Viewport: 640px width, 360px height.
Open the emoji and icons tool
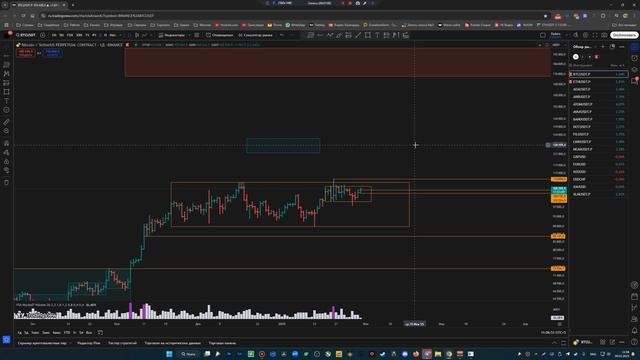pyautogui.click(x=7, y=110)
